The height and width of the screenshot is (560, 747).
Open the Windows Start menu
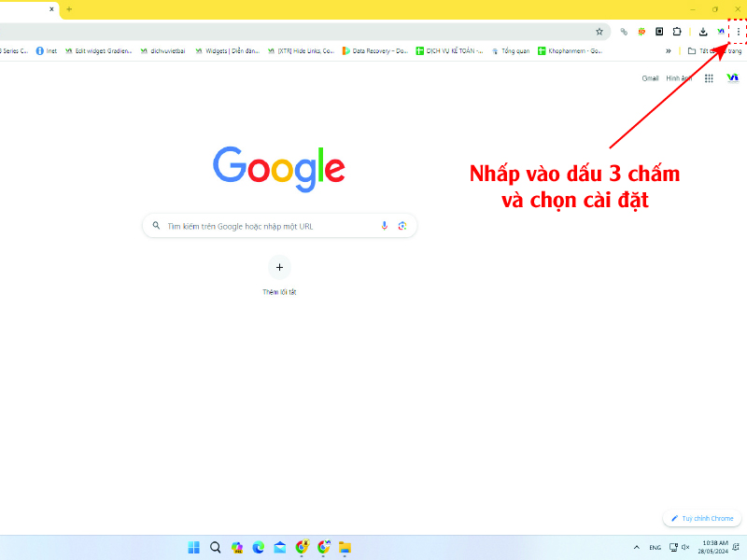tap(194, 548)
